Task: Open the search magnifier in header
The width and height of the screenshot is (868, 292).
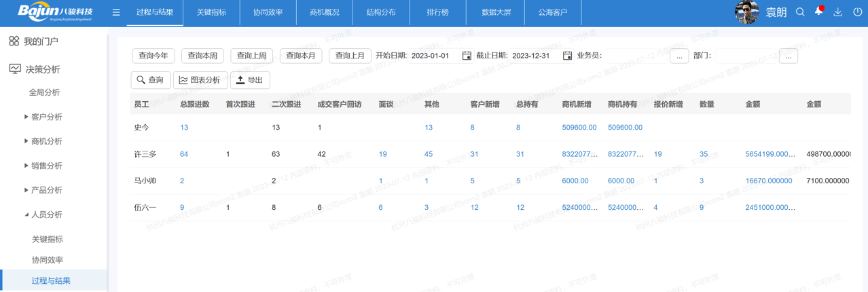Action: (800, 12)
